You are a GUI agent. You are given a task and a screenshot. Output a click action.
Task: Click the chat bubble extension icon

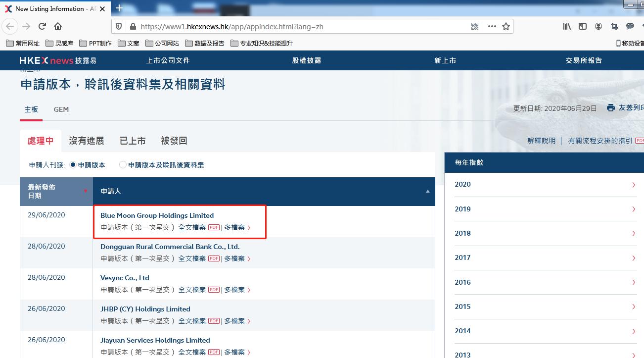pyautogui.click(x=630, y=26)
